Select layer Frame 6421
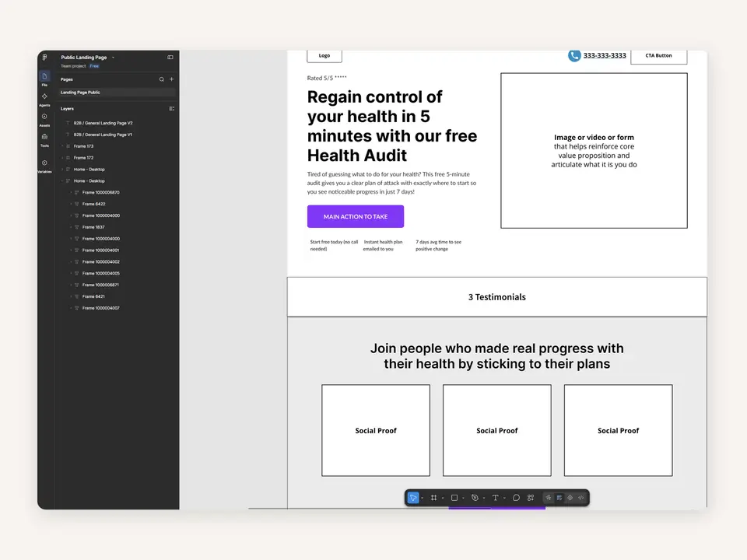 pyautogui.click(x=93, y=296)
